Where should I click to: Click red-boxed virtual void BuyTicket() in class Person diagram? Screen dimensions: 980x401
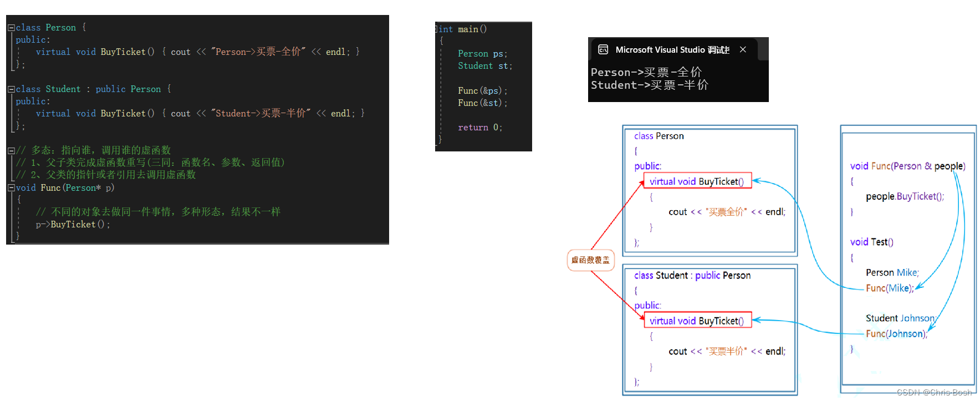tap(697, 181)
